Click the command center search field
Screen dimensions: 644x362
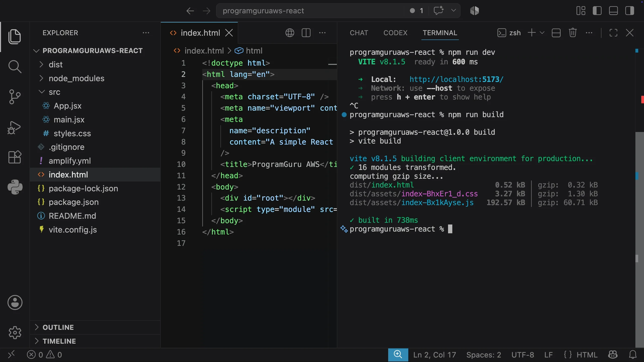coord(310,11)
